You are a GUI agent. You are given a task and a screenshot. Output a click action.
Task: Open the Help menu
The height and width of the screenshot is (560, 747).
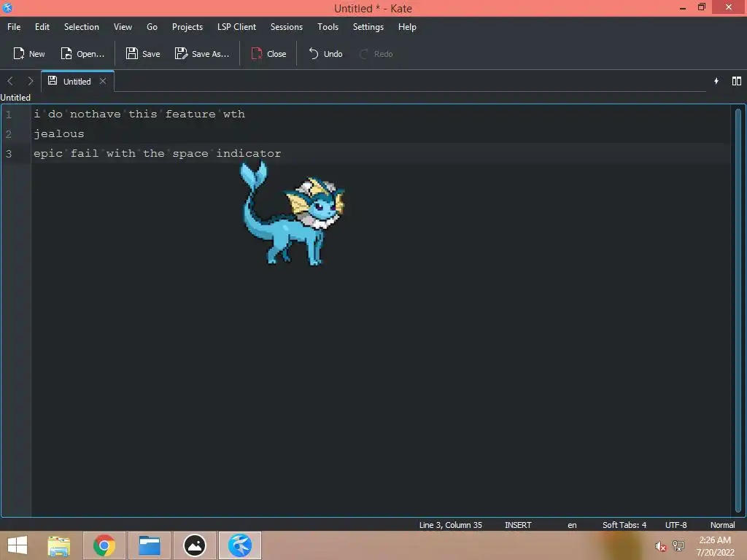[x=407, y=27]
